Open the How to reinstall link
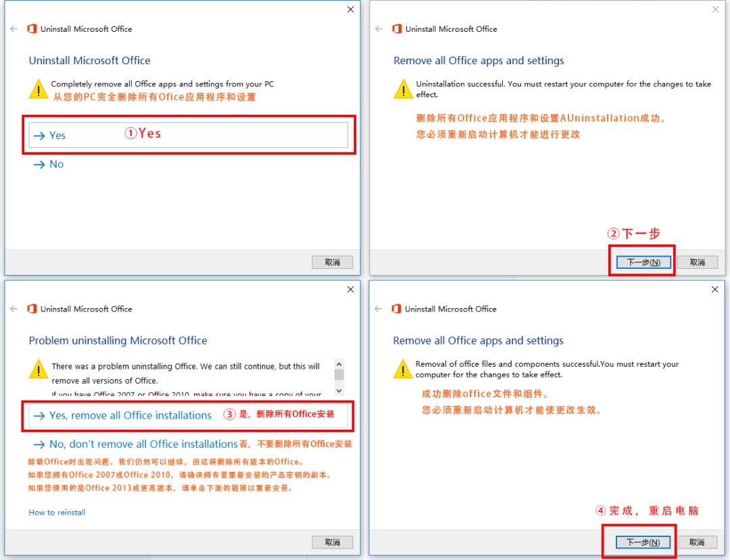 (57, 513)
